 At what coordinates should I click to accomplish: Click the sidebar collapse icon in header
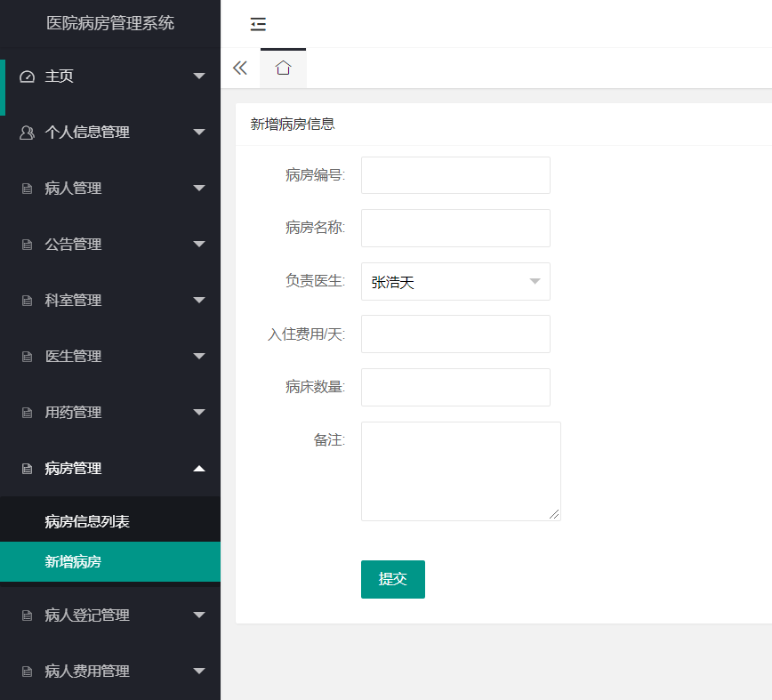click(x=258, y=24)
